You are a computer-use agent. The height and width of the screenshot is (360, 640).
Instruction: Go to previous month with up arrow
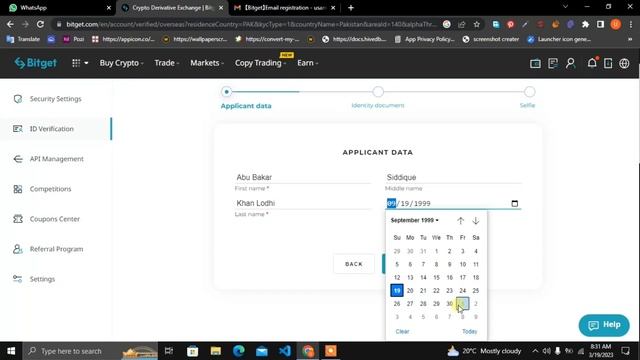pyautogui.click(x=460, y=221)
